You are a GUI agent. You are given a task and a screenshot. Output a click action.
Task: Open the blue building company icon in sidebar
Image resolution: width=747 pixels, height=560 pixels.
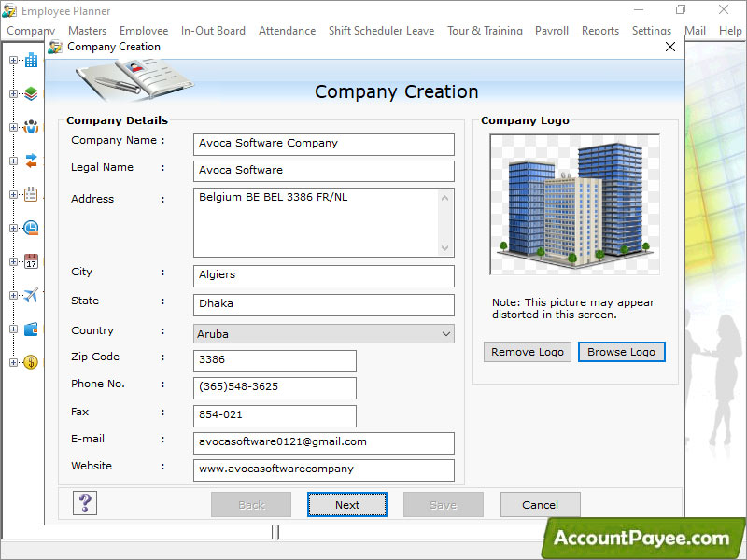[32, 60]
